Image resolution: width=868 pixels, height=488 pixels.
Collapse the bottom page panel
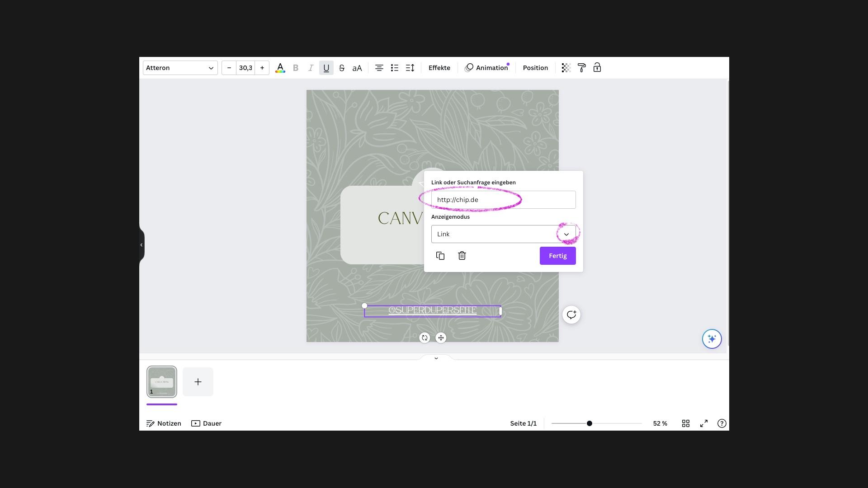click(x=435, y=358)
